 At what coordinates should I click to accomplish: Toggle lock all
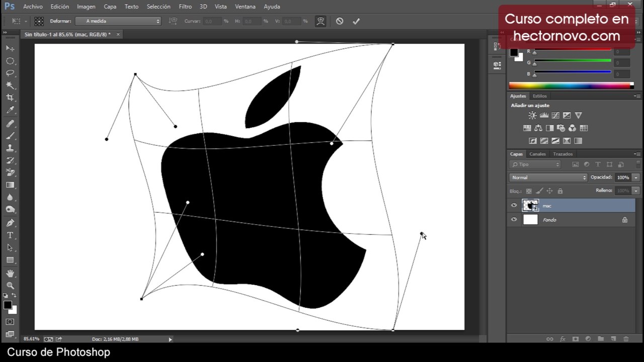[560, 191]
